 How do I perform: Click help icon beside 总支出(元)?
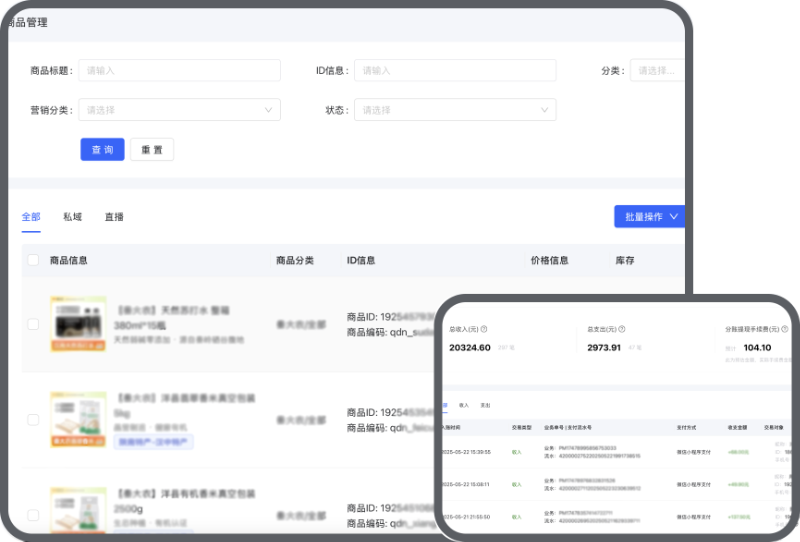click(x=621, y=329)
